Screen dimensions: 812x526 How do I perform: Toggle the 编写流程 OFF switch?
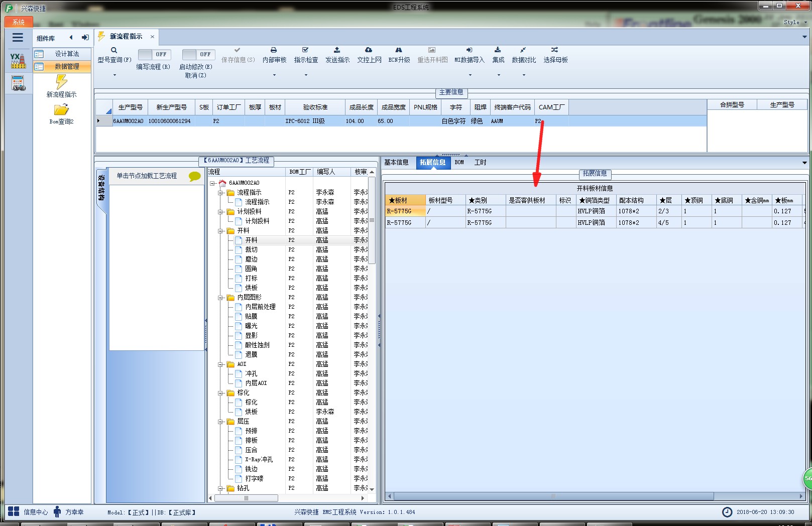(154, 54)
